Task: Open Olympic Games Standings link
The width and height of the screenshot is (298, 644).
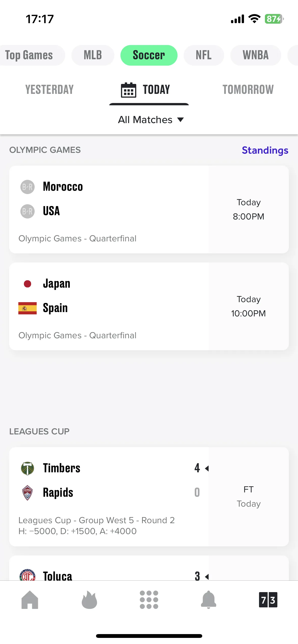Action: 265,150
